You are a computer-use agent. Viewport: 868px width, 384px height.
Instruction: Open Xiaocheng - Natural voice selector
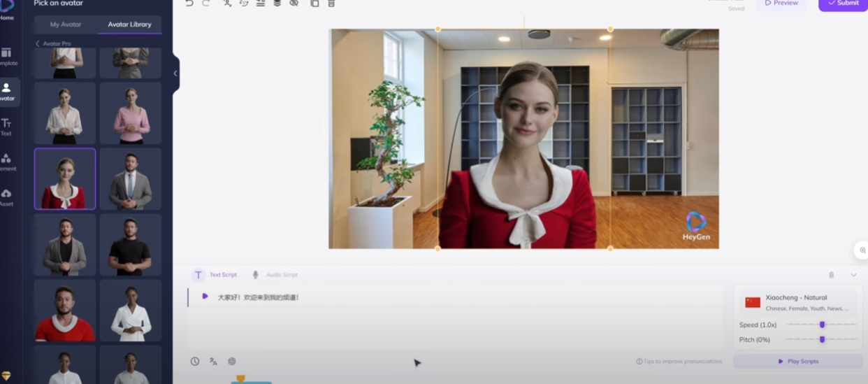(x=798, y=302)
